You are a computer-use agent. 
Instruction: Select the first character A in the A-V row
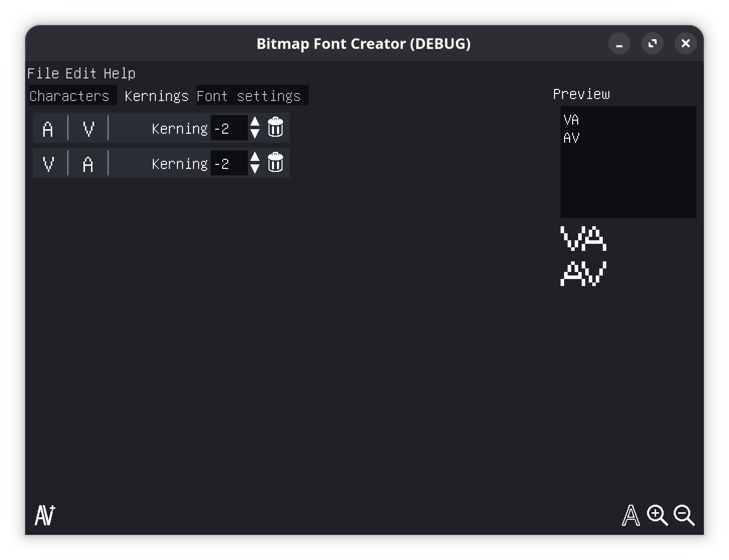pos(48,128)
